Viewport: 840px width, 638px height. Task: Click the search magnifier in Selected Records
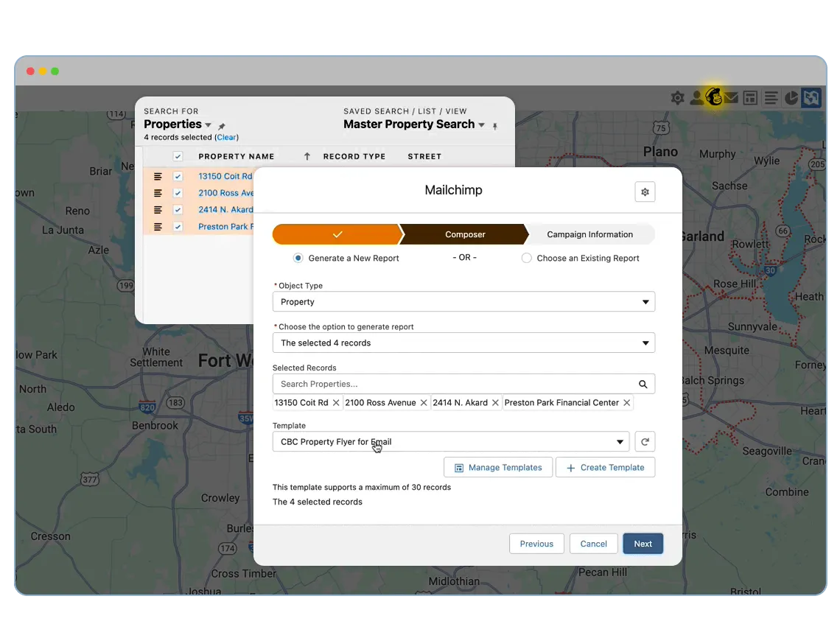coord(643,384)
